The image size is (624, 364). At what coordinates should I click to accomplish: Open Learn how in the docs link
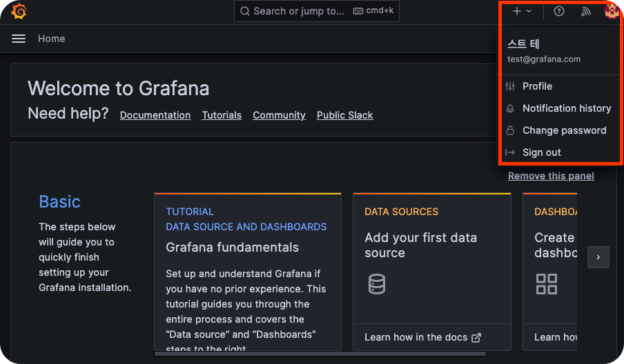tap(416, 337)
